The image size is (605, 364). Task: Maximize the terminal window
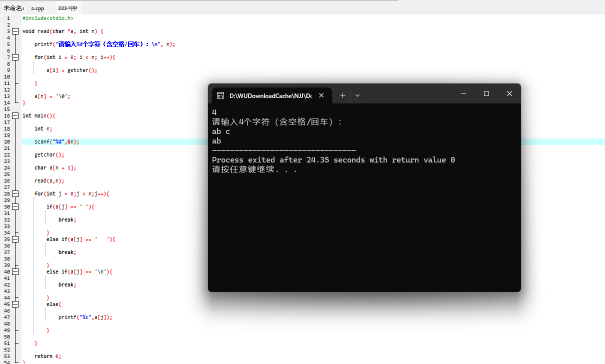click(486, 93)
